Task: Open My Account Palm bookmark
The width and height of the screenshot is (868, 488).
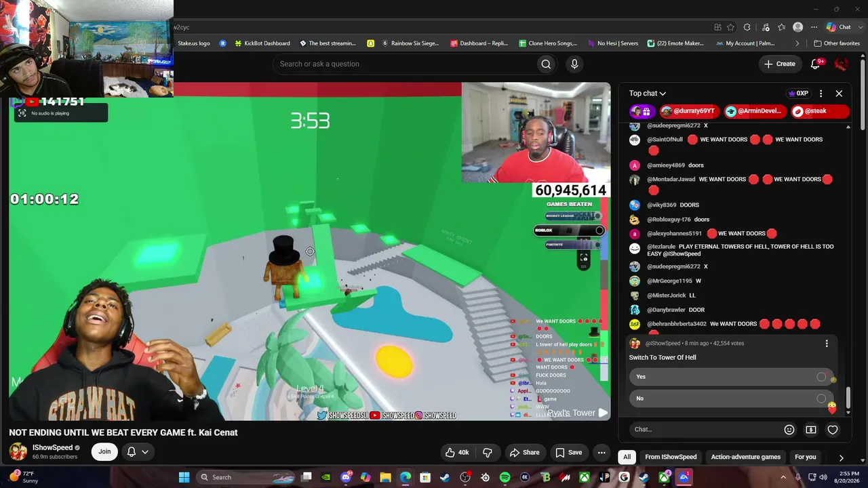Action: (x=745, y=43)
